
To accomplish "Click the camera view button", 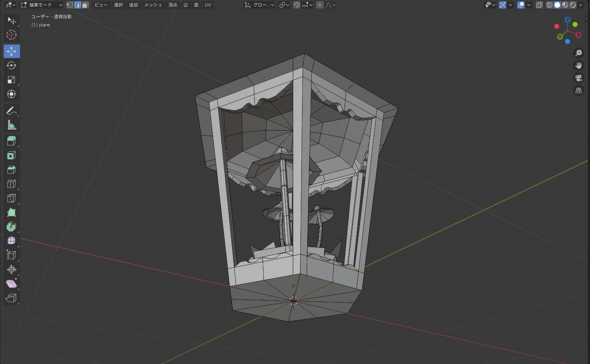I will coord(578,78).
